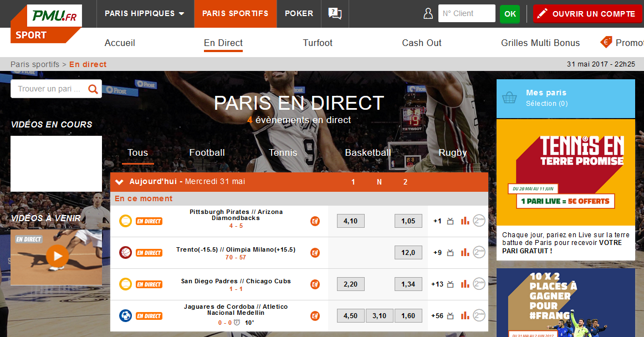Show statistics bars for Jaguares de Cordoba
The height and width of the screenshot is (337, 644).
(465, 315)
